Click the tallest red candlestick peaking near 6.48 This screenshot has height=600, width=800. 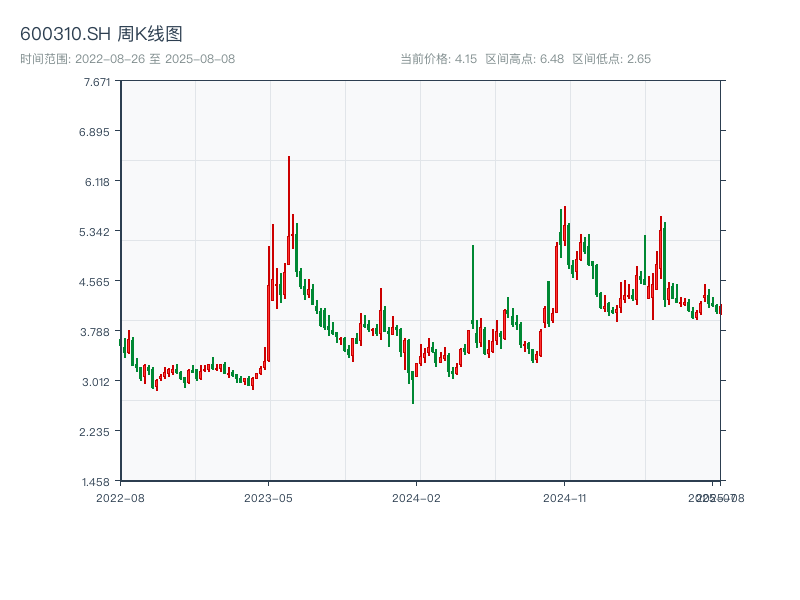(x=289, y=210)
